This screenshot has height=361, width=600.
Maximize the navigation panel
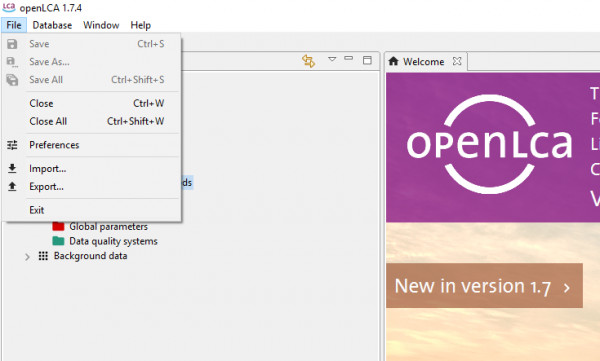tap(367, 60)
